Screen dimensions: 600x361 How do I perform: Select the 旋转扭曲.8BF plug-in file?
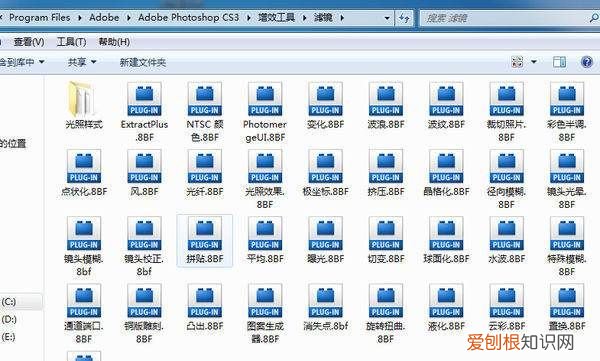click(x=386, y=313)
